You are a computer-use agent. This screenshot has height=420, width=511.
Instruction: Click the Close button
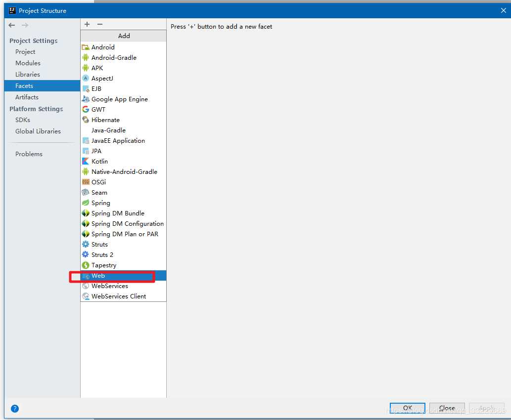tap(447, 408)
